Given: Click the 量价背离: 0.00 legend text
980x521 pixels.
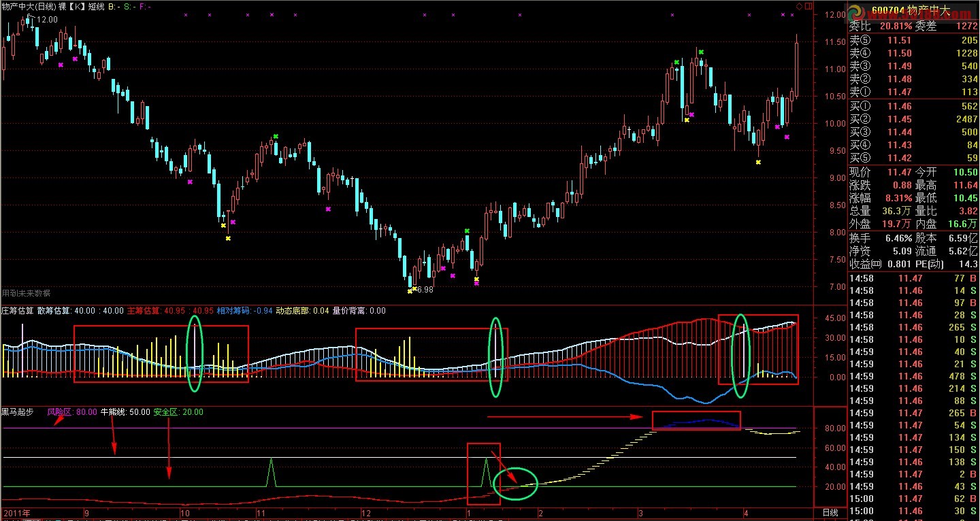Looking at the screenshot, I should pos(359,311).
